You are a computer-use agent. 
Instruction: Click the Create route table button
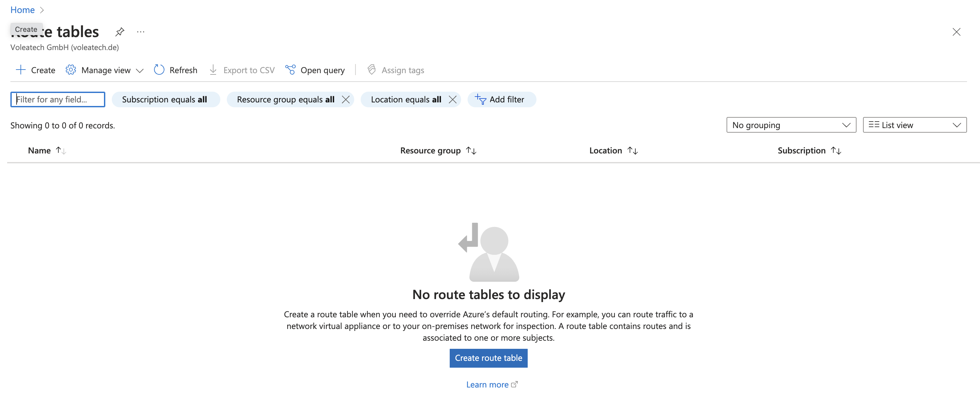[488, 358]
